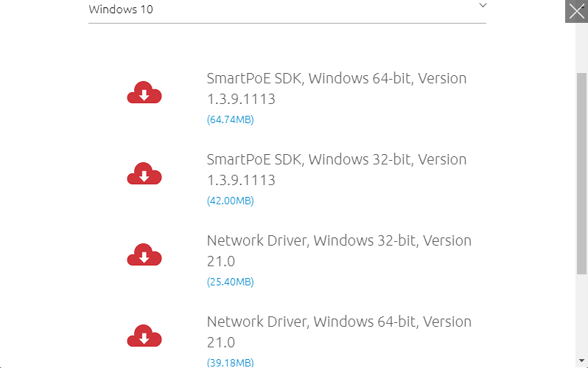Open the Windows 10 OS dropdown
Image resolution: width=588 pixels, height=368 pixels.
[x=287, y=11]
